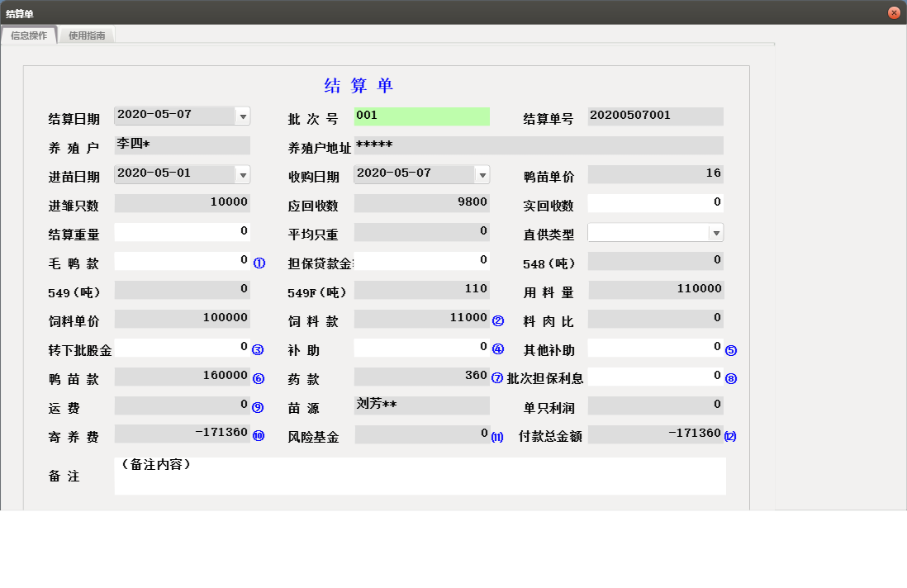Expand the 直供类型 combo box

tap(716, 233)
